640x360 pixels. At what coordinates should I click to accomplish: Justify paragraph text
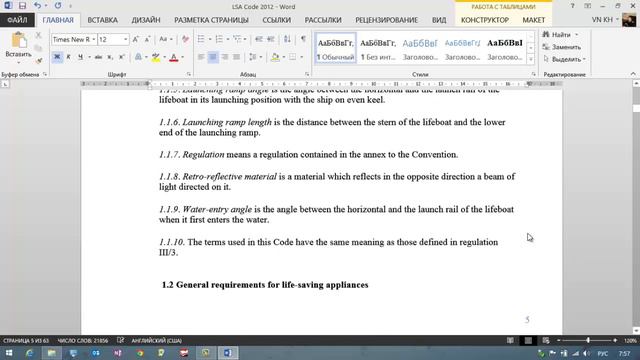tap(236, 57)
